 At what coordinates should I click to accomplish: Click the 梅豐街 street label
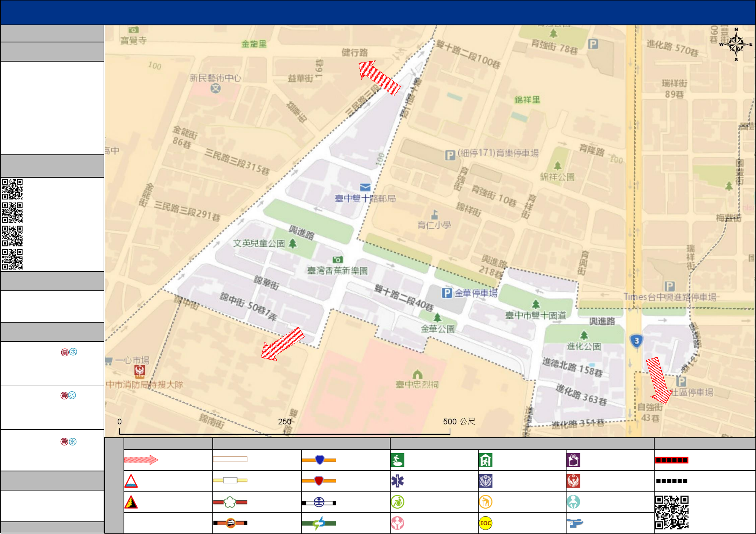pyautogui.click(x=729, y=218)
